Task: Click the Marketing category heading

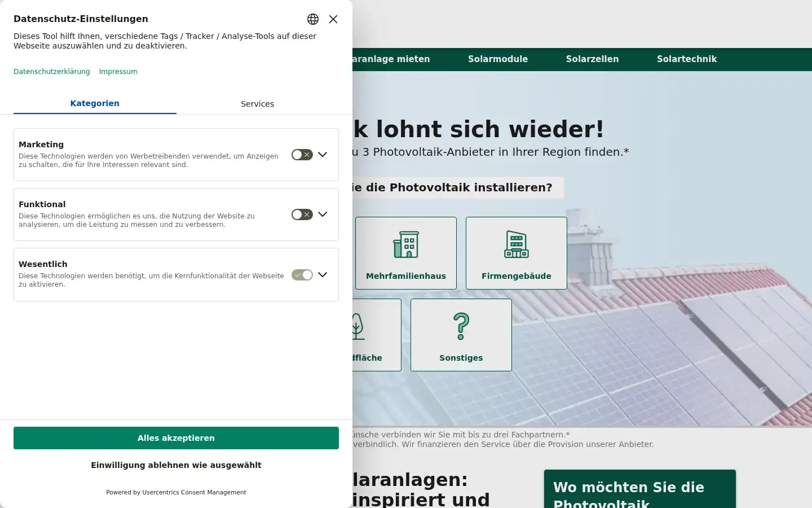Action: point(41,144)
